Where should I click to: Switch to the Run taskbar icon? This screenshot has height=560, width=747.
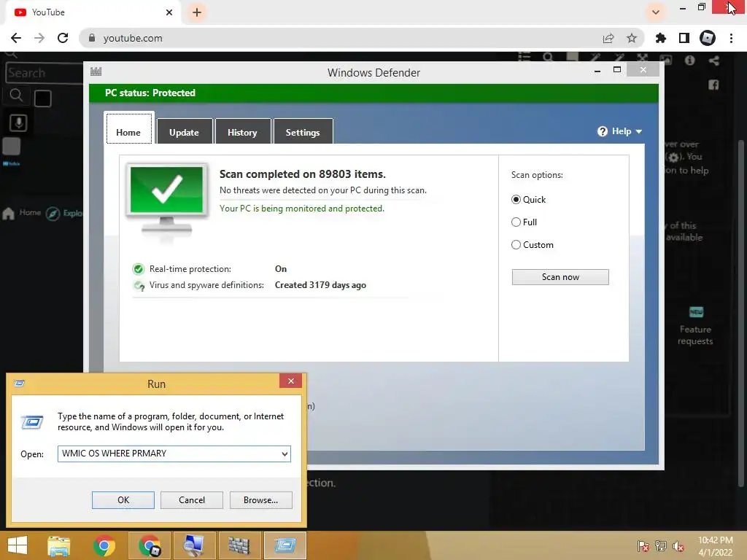tap(285, 545)
